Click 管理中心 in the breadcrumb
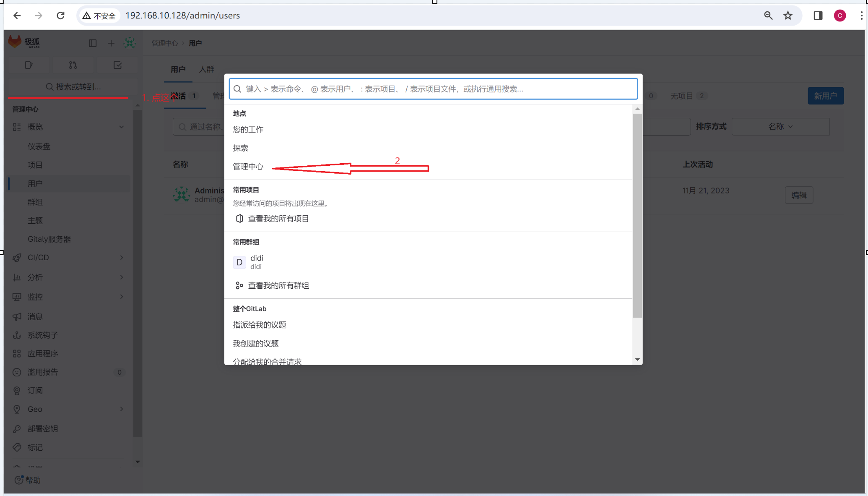The height and width of the screenshot is (496, 868). pos(165,43)
